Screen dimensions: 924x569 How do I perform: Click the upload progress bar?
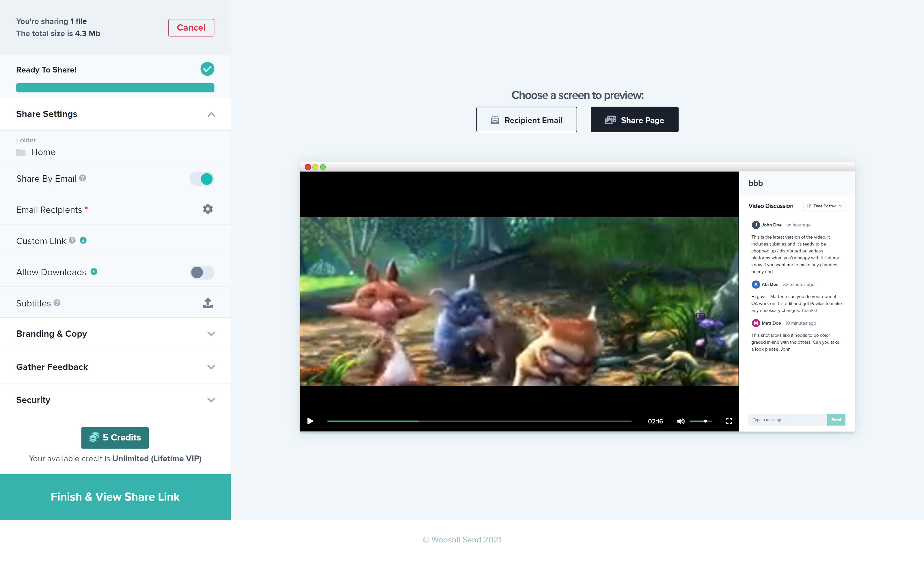tap(115, 88)
